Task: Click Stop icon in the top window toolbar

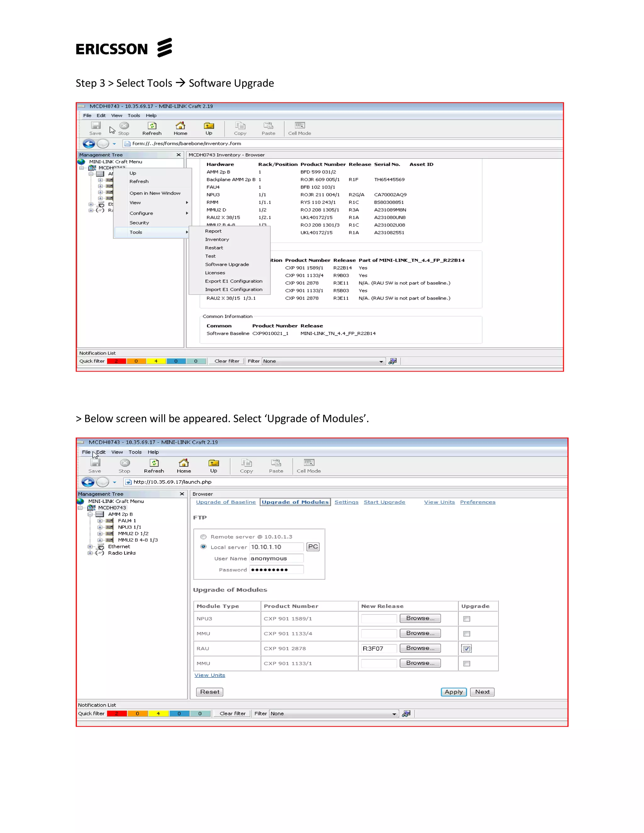Action: click(124, 125)
